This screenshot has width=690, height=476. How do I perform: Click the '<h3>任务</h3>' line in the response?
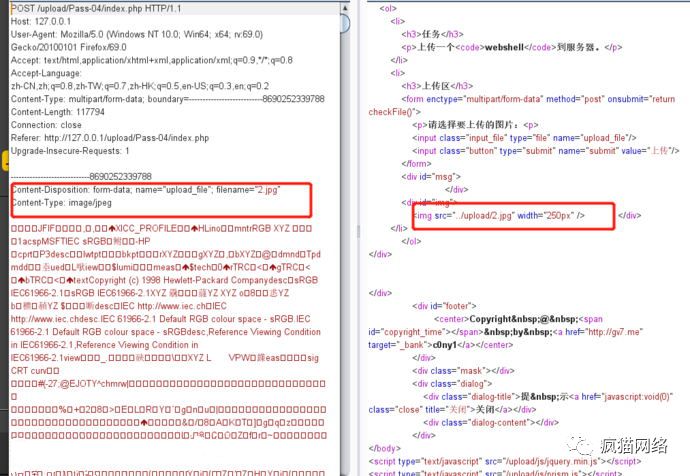pyautogui.click(x=432, y=34)
